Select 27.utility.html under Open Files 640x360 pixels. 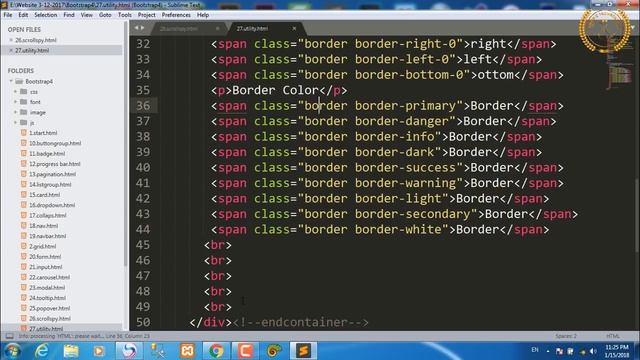tap(32, 50)
